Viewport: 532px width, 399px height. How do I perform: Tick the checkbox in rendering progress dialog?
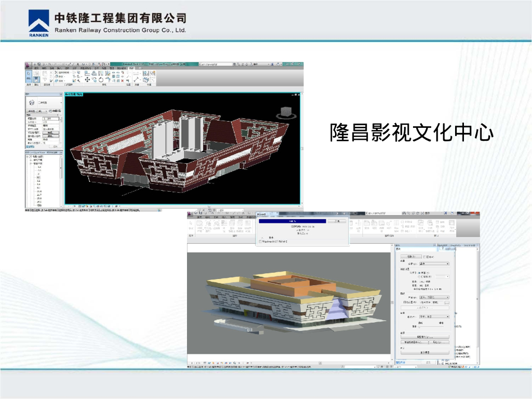pos(260,241)
